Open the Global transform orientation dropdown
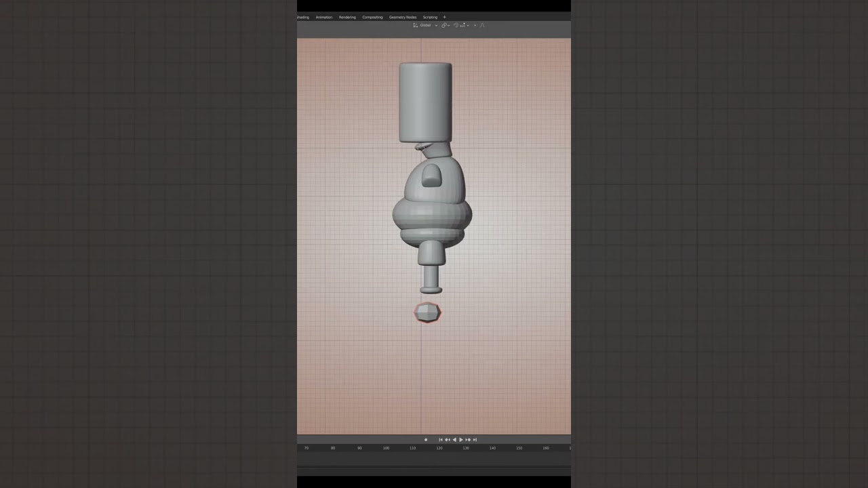Screen dimensions: 868x488 (425, 25)
